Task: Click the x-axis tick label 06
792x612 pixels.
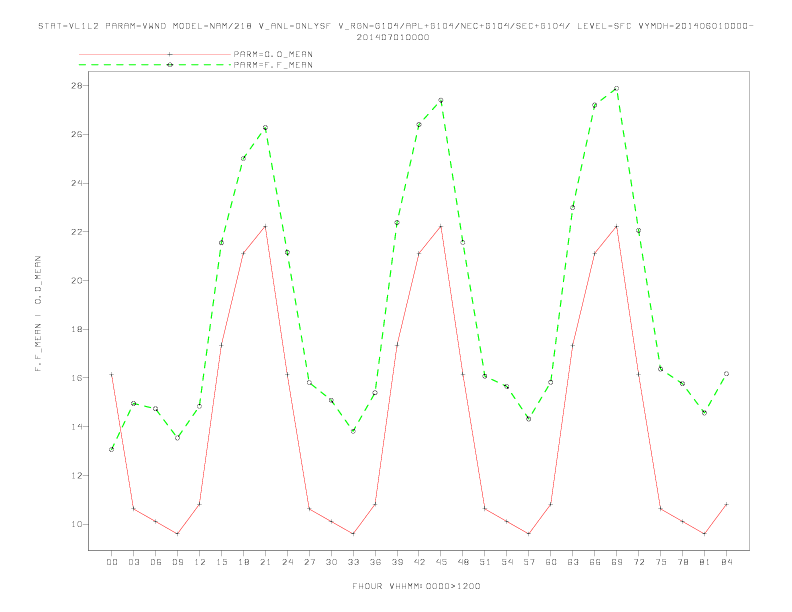Action: [x=156, y=562]
